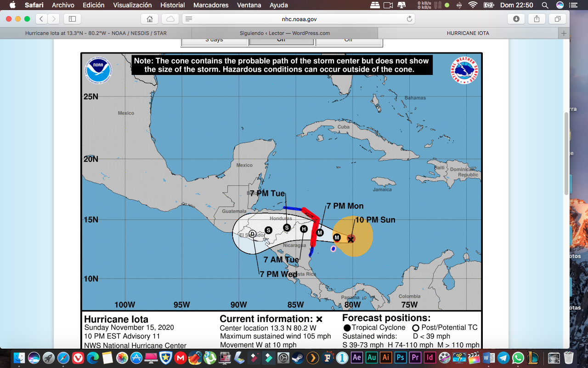Image resolution: width=588 pixels, height=368 pixels.
Task: Open the Historial menu
Action: (x=172, y=5)
